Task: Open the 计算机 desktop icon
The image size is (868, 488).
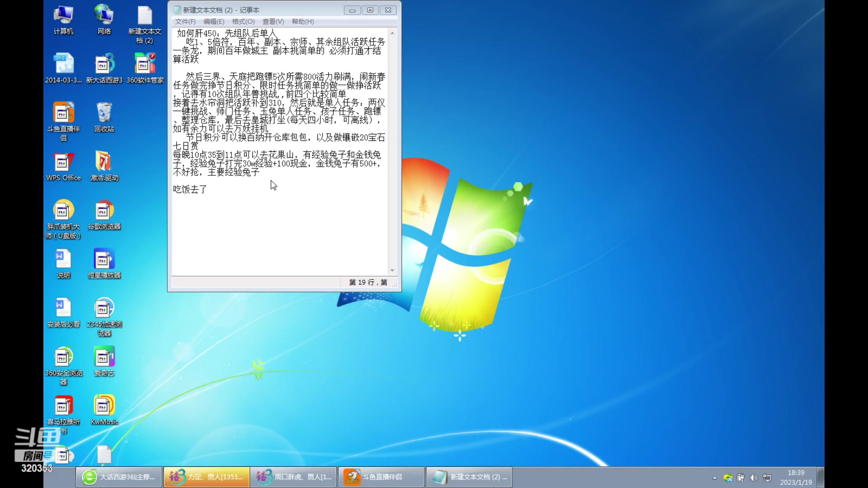Action: 63,20
